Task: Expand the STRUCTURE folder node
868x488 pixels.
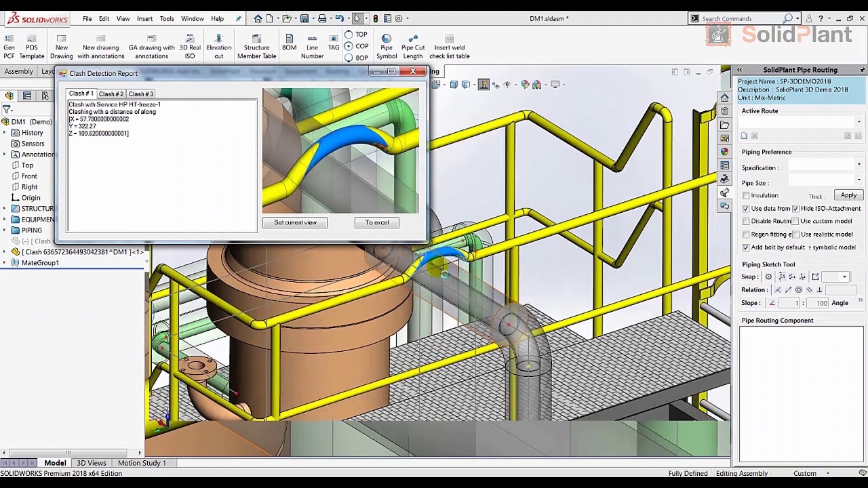Action: (x=4, y=209)
